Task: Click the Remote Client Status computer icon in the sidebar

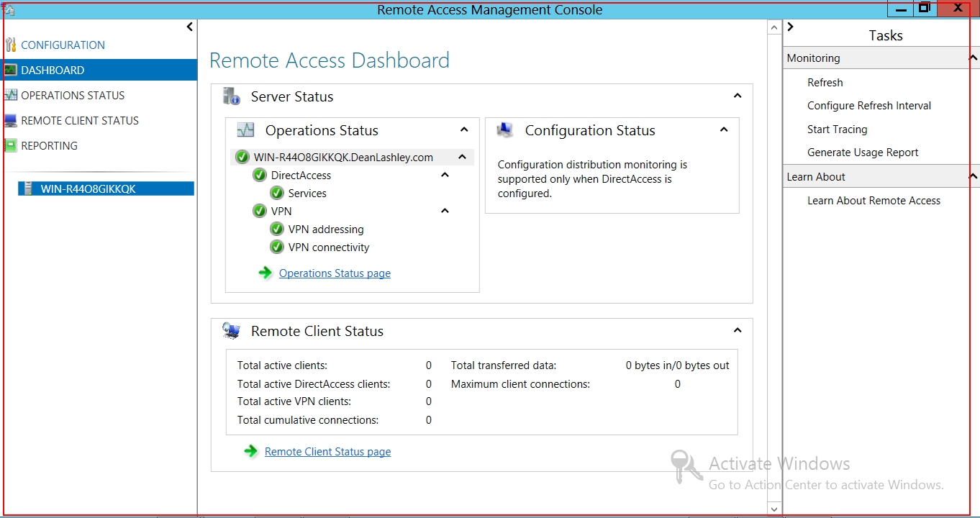Action: pyautogui.click(x=10, y=120)
